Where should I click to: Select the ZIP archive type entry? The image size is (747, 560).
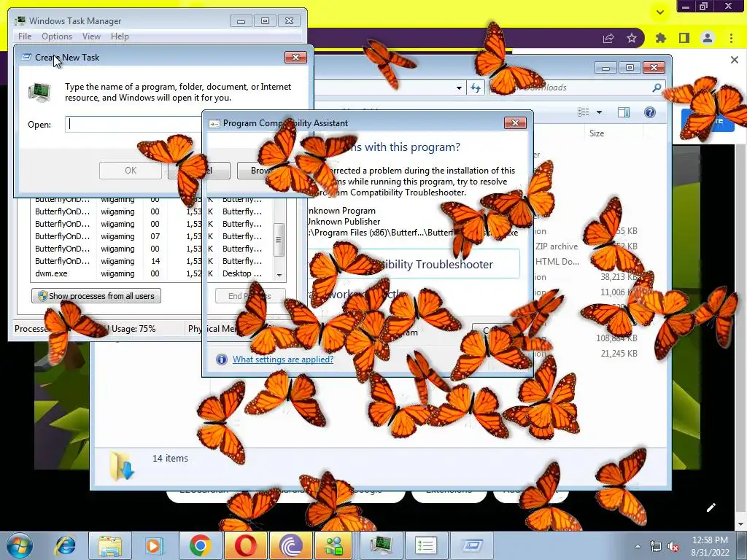(x=557, y=246)
